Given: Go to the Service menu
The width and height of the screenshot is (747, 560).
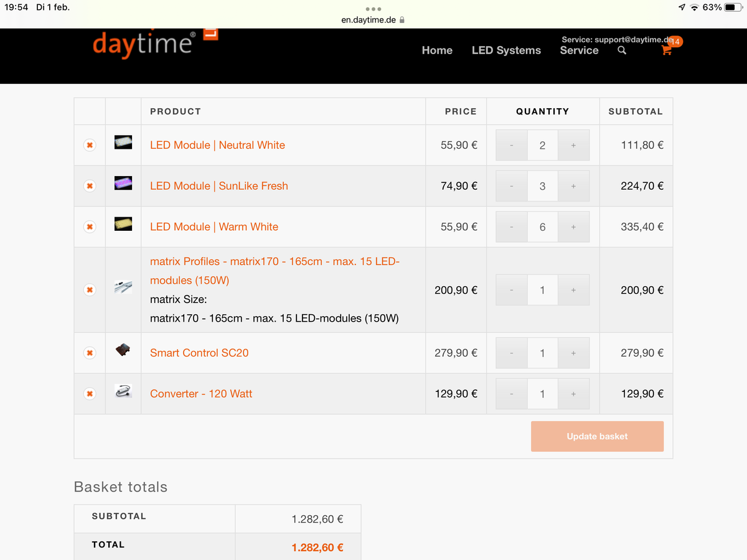Looking at the screenshot, I should tap(579, 50).
